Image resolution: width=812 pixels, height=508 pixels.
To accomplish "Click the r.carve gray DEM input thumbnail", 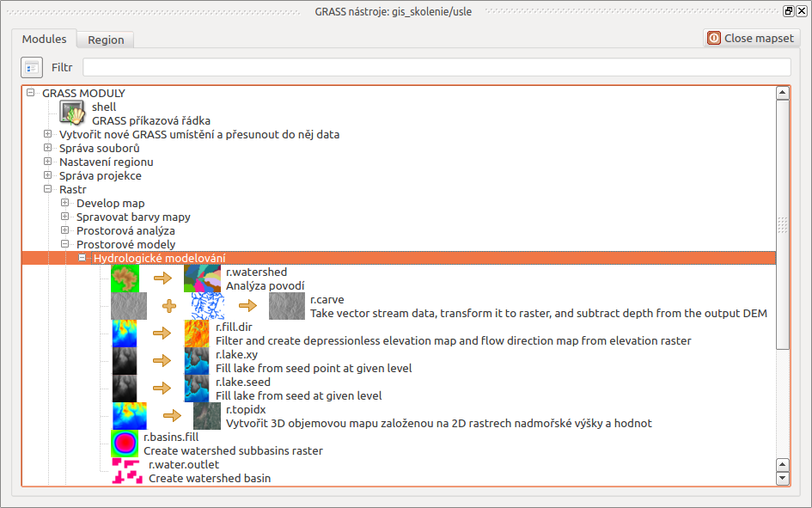I will click(129, 306).
